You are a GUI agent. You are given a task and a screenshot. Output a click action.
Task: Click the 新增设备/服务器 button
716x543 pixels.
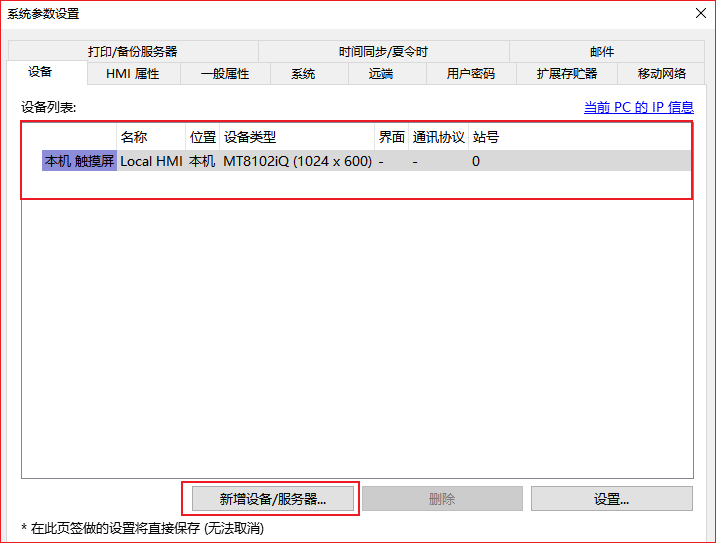[x=271, y=499]
